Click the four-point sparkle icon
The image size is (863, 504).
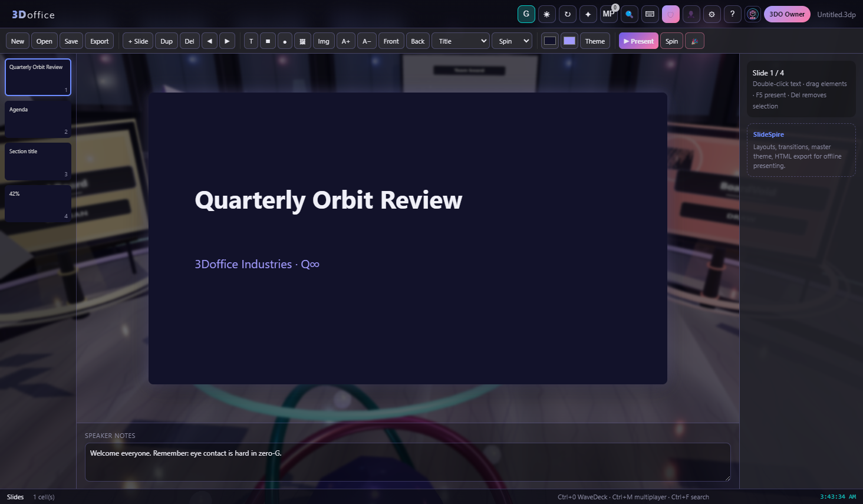[x=588, y=14]
